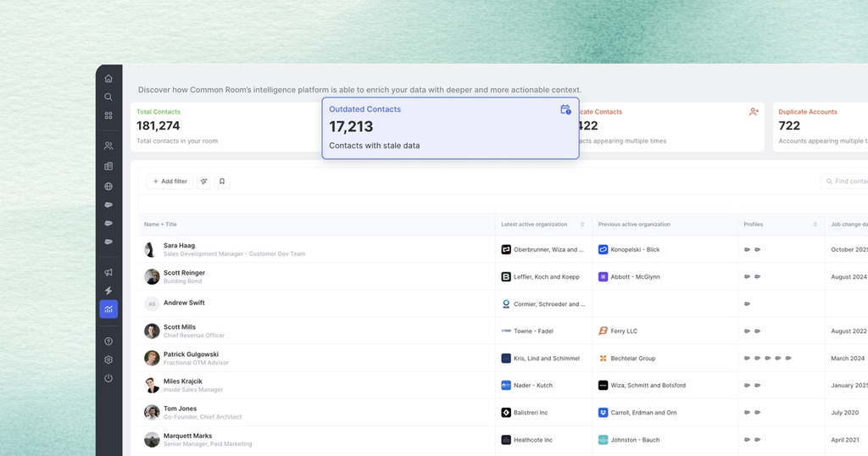
Task: Click the 'Cormier, Schroeder and ...' organization cell
Action: (543, 303)
